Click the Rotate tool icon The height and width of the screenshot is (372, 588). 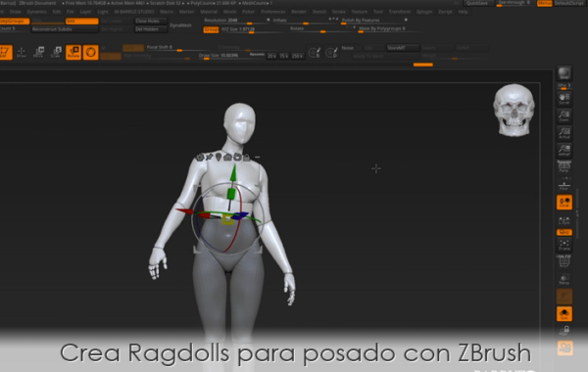pos(73,52)
